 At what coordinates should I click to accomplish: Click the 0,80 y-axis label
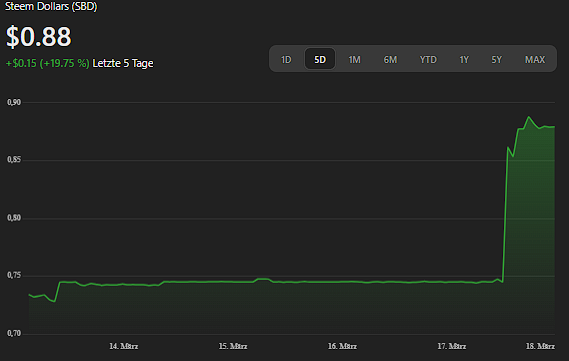coord(14,218)
